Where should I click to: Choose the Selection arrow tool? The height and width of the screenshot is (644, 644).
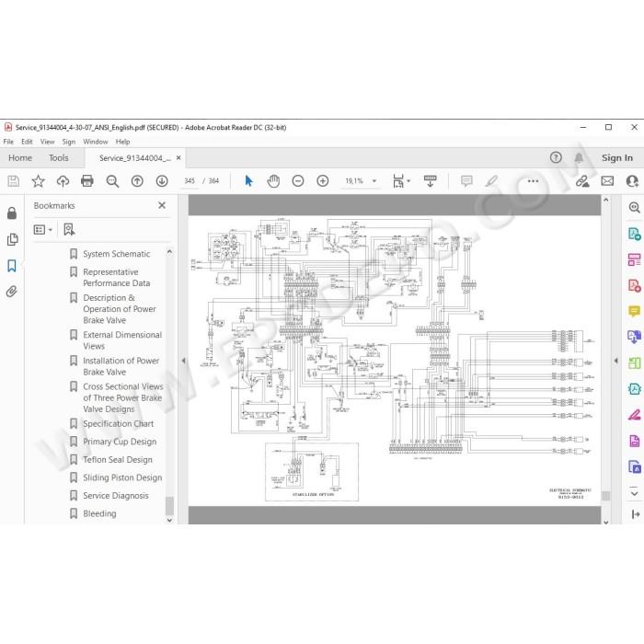click(248, 181)
